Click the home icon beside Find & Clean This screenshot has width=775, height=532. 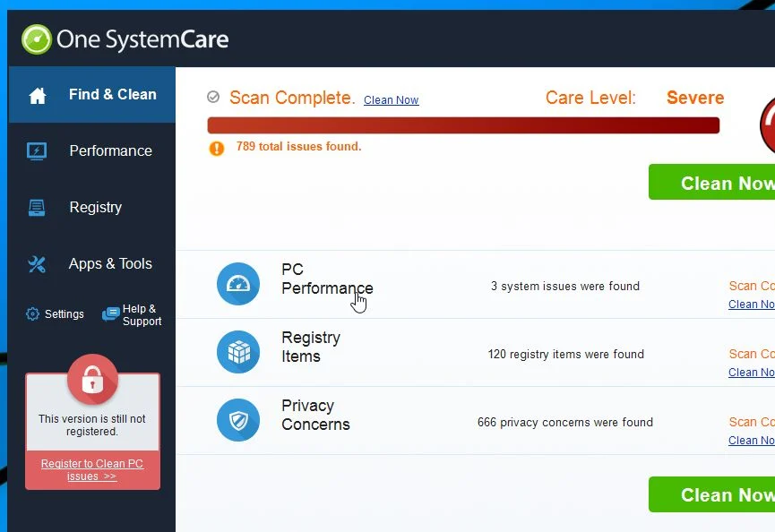point(38,95)
